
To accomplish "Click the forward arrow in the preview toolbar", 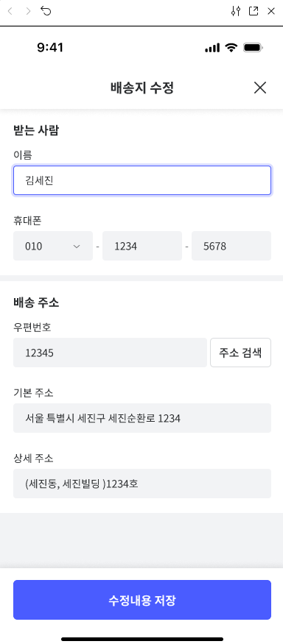I will point(28,11).
